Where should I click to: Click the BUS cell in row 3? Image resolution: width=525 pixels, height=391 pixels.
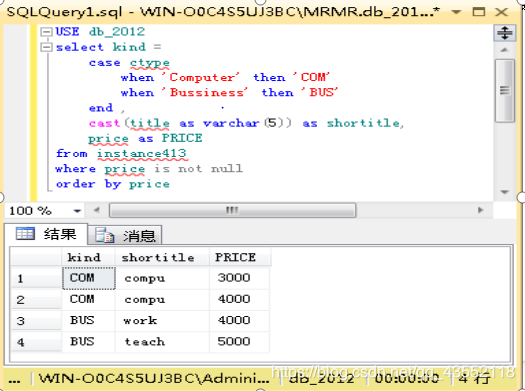point(89,321)
